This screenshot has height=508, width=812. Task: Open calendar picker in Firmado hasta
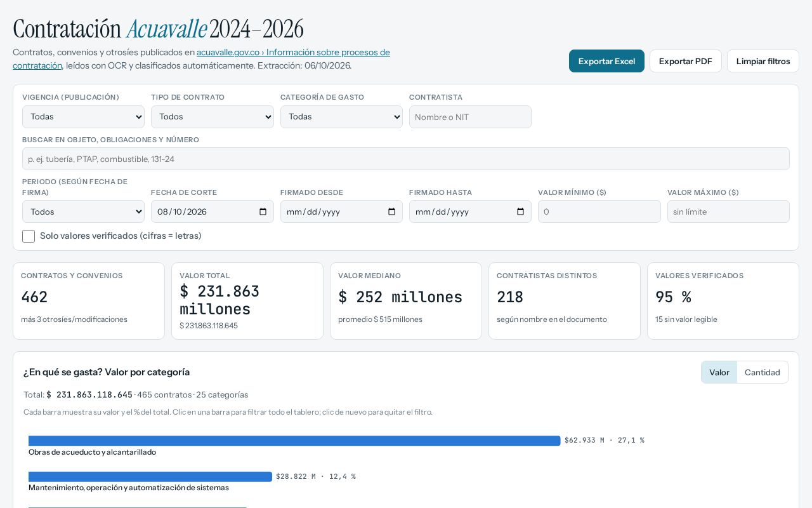pyautogui.click(x=521, y=212)
